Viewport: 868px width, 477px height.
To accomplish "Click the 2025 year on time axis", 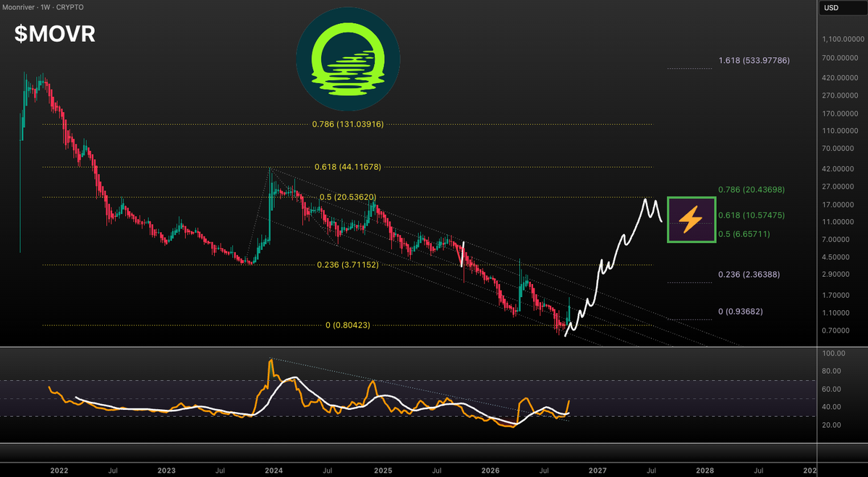I will point(383,470).
